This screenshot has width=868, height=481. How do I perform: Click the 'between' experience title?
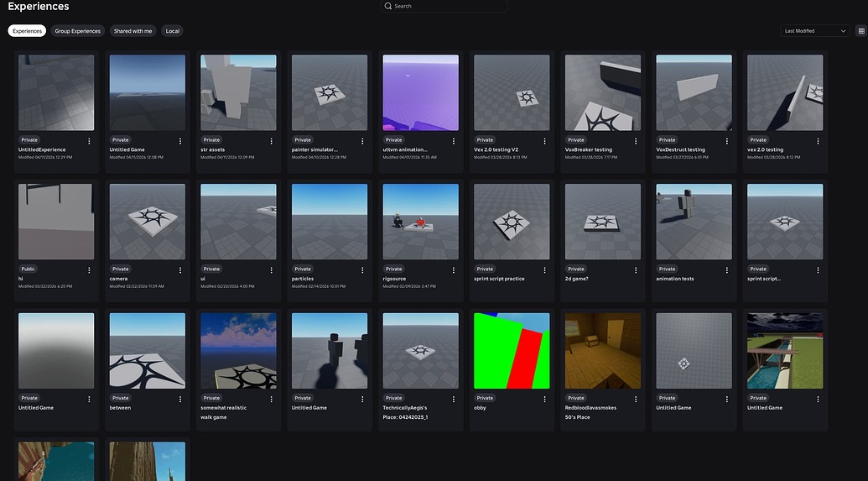coord(120,408)
